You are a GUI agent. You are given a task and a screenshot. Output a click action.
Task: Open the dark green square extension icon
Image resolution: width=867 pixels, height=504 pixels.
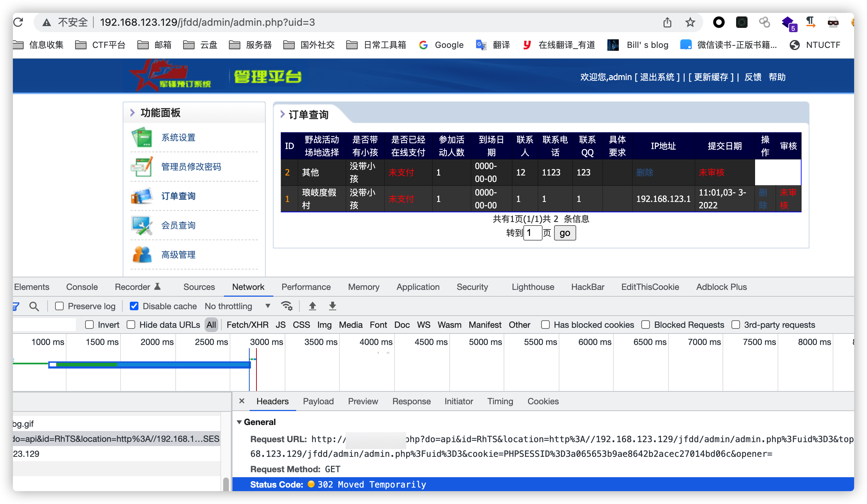tap(741, 22)
